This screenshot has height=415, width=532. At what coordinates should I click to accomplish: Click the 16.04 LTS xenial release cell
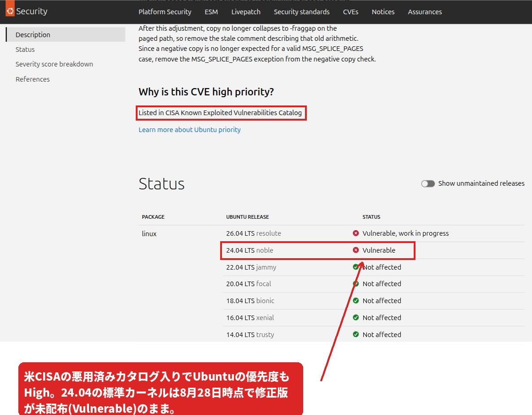[250, 318]
